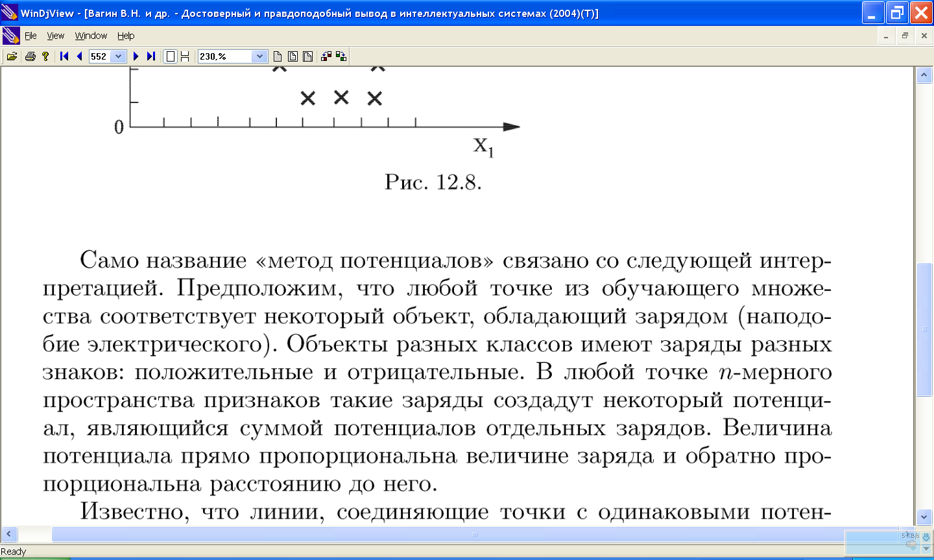Click the second display mode page icon

click(293, 56)
